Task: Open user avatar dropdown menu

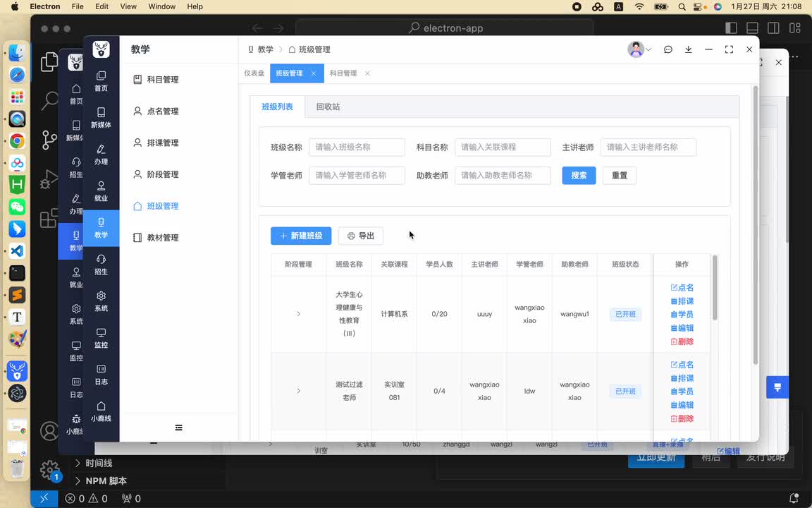Action: [x=639, y=49]
